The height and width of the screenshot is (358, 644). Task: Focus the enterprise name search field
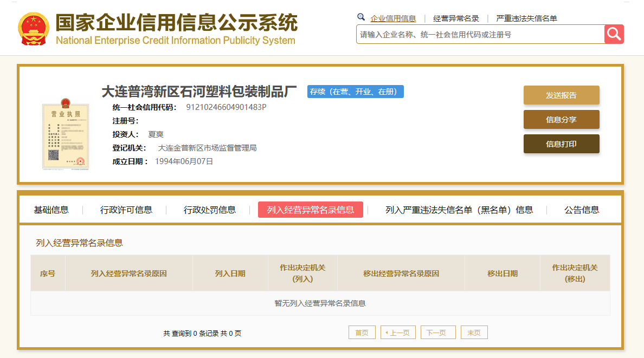[480, 35]
